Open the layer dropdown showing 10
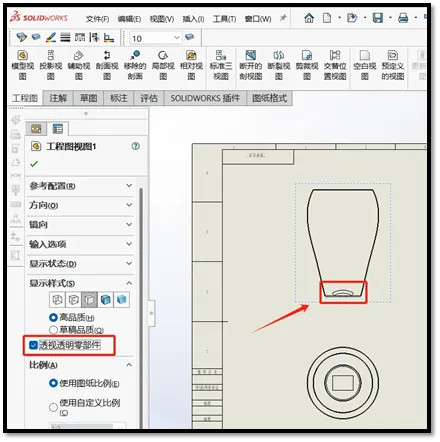 tap(177, 38)
